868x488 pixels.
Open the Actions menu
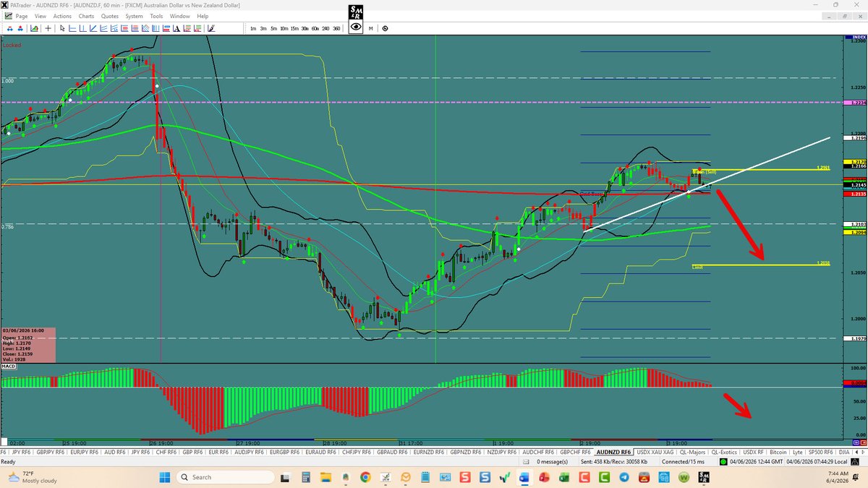(x=62, y=16)
